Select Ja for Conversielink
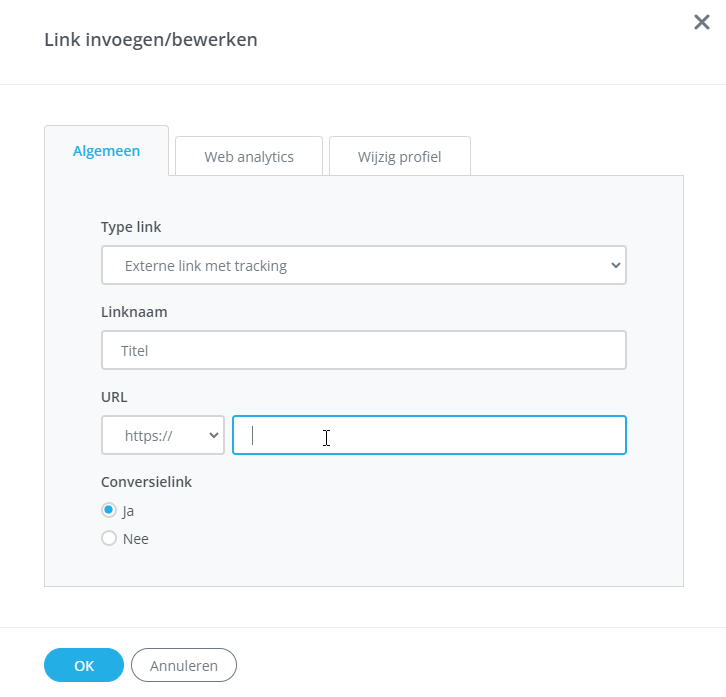This screenshot has height=697, width=726. click(109, 510)
